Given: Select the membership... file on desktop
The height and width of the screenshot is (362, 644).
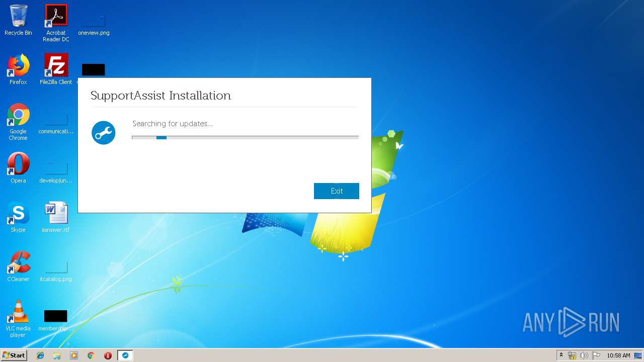Looking at the screenshot, I should pos(56,320).
